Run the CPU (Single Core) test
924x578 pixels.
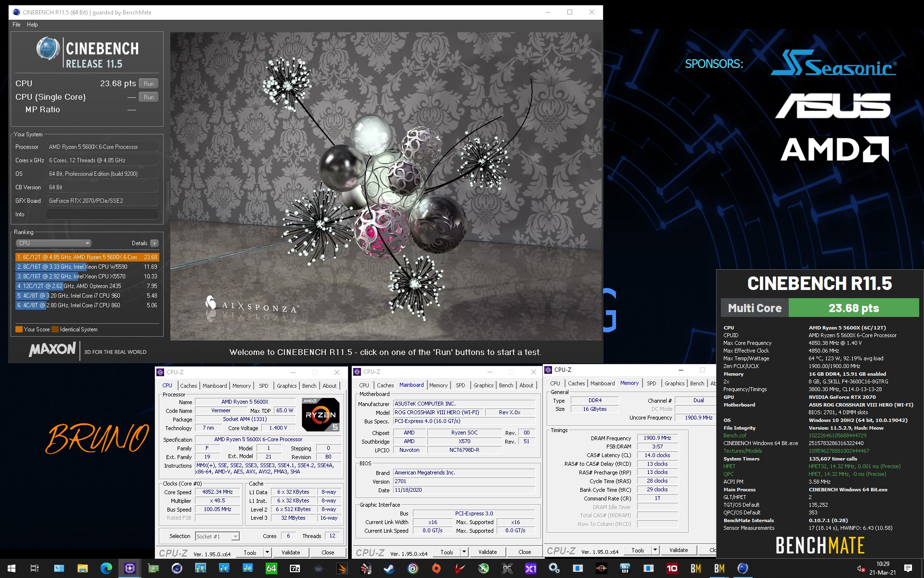[149, 97]
